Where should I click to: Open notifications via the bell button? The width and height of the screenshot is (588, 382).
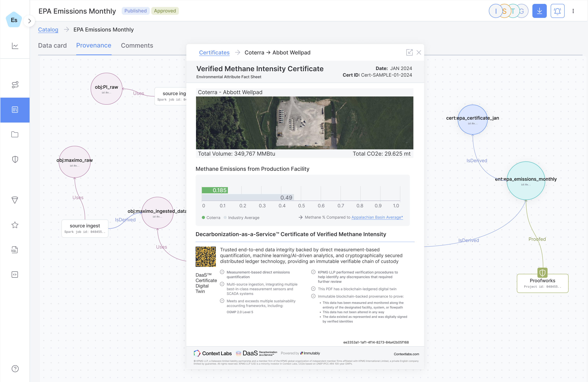coord(558,11)
